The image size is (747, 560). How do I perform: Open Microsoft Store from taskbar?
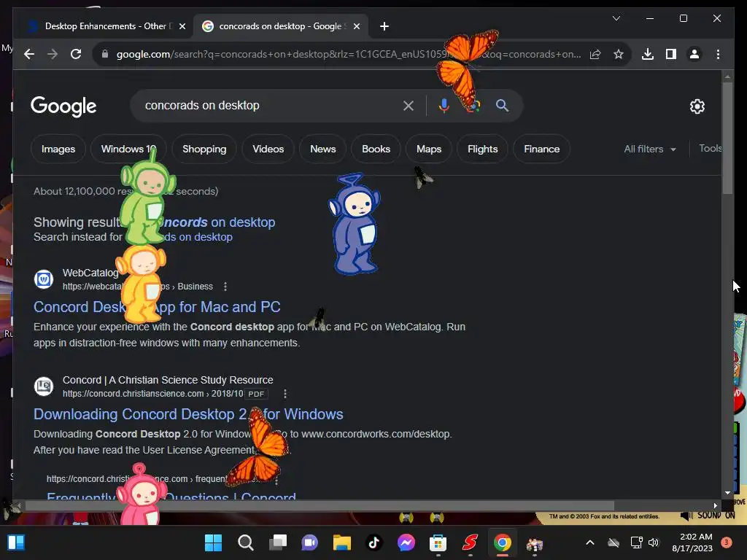point(438,542)
